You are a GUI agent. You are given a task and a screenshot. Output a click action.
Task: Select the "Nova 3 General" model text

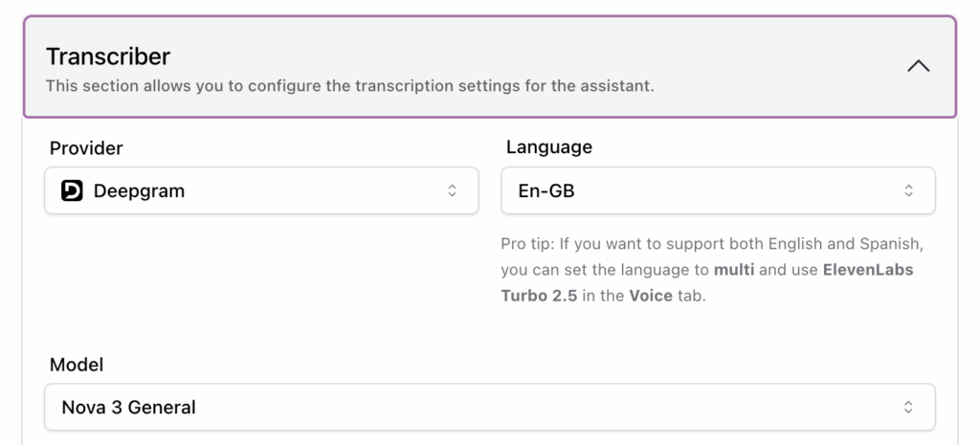coord(128,408)
